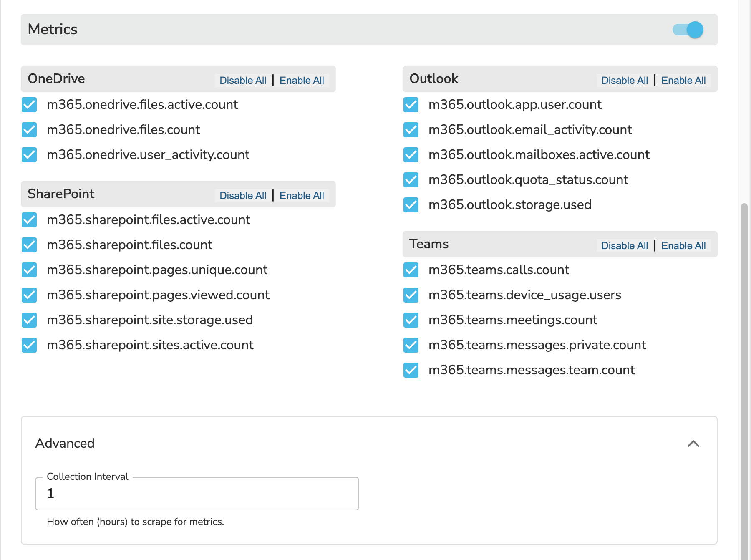
Task: Click Disable All for Teams metrics
Action: (x=625, y=246)
